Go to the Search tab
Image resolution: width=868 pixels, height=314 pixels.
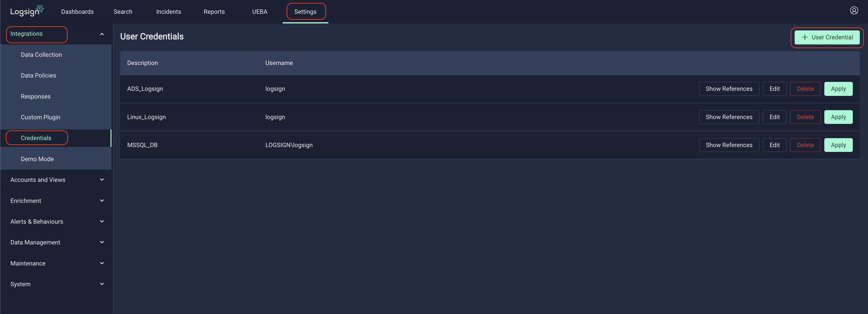[123, 12]
